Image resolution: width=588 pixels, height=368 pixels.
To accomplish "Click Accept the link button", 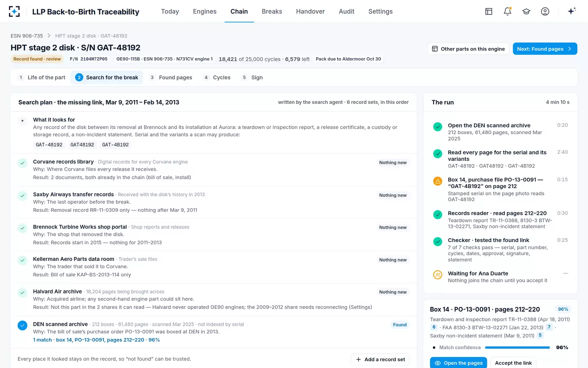I will pyautogui.click(x=513, y=363).
